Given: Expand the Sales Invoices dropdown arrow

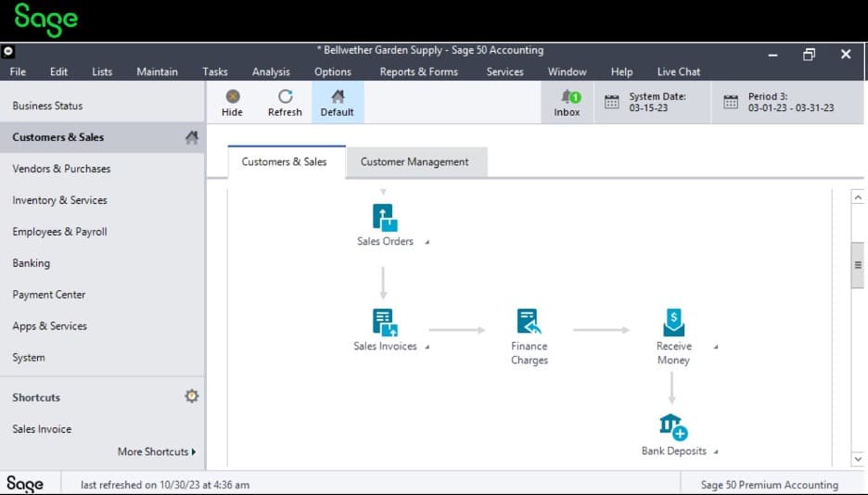Looking at the screenshot, I should [x=427, y=347].
